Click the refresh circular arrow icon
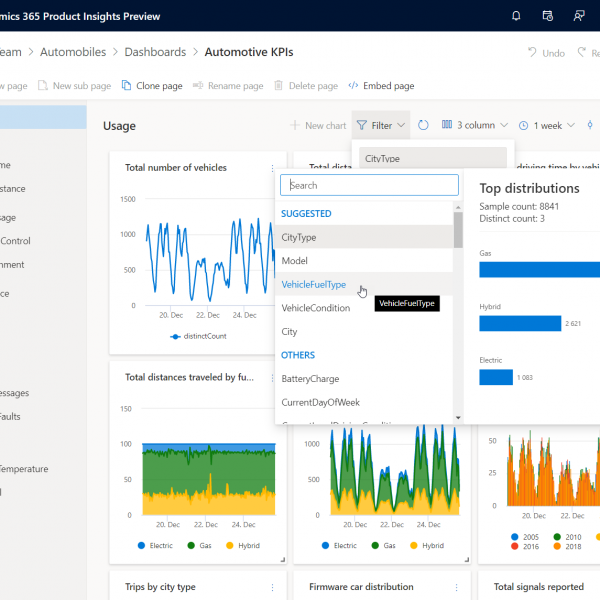The width and height of the screenshot is (600, 600). click(423, 125)
